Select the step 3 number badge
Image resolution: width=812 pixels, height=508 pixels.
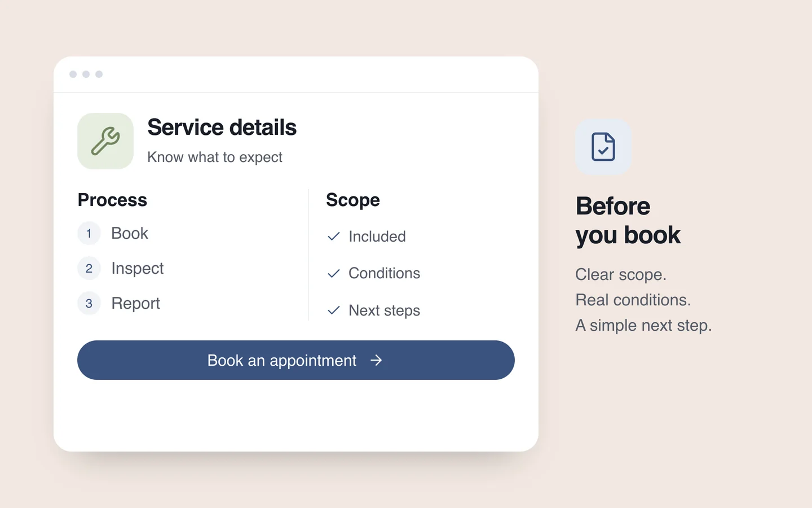89,303
